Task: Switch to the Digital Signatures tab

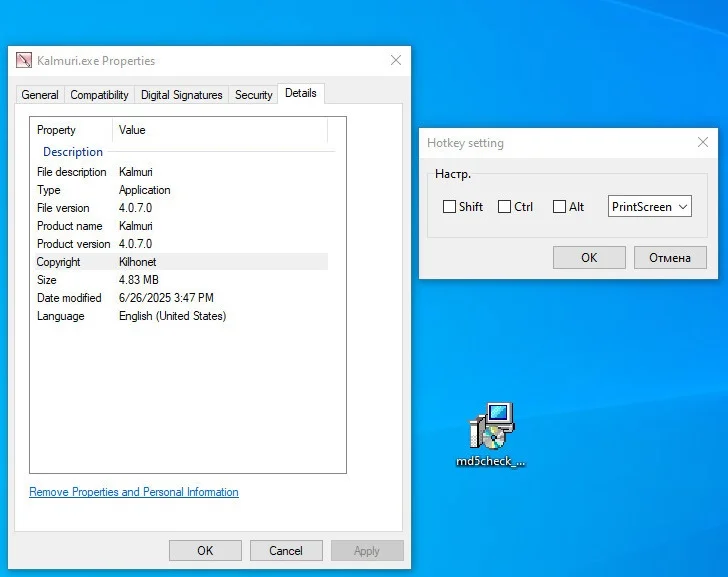Action: pos(182,95)
